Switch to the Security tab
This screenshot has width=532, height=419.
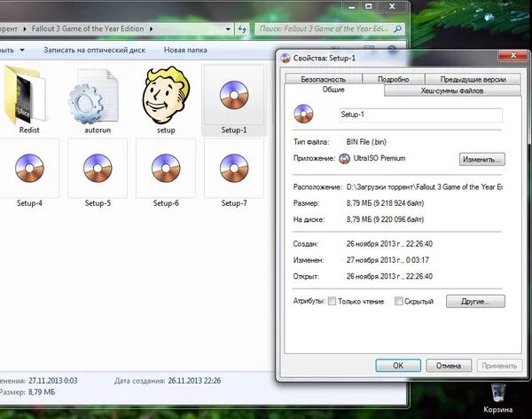(x=324, y=79)
